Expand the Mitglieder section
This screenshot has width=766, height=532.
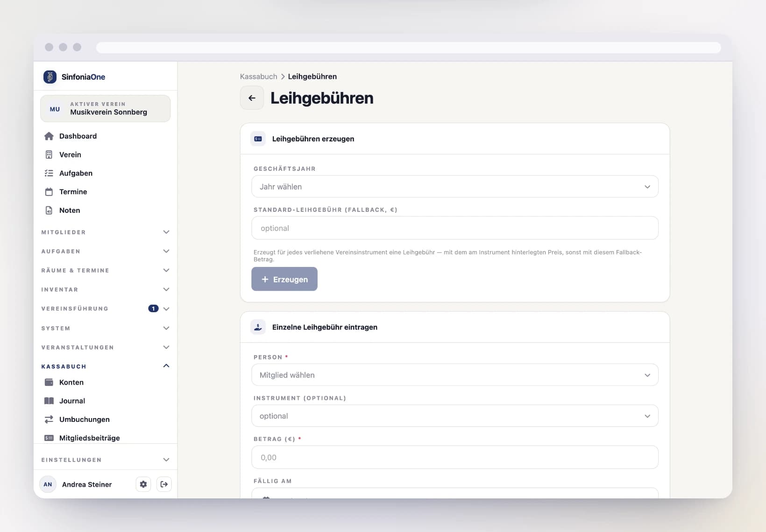tap(106, 232)
